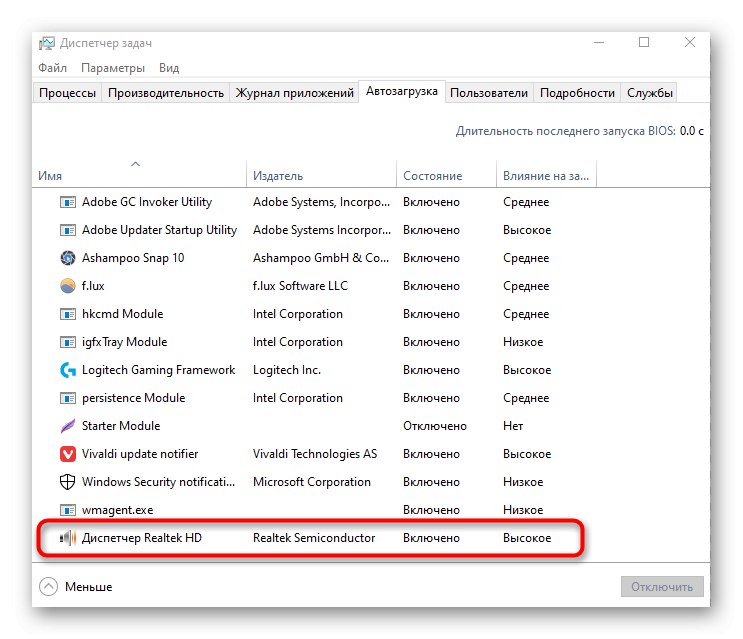Switch to the Процессы tab
The image size is (743, 639).
67,93
